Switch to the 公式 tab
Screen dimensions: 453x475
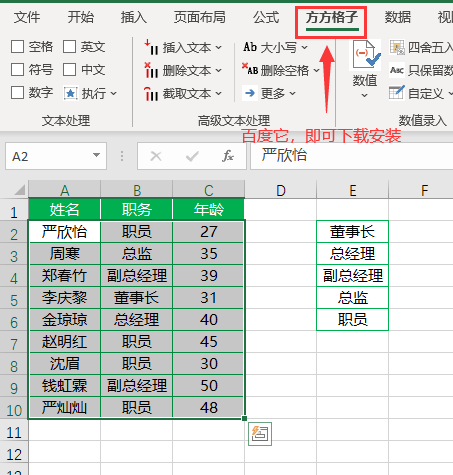[x=266, y=17]
